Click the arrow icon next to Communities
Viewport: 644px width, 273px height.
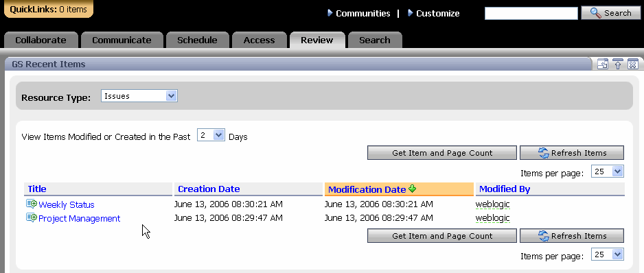(330, 13)
